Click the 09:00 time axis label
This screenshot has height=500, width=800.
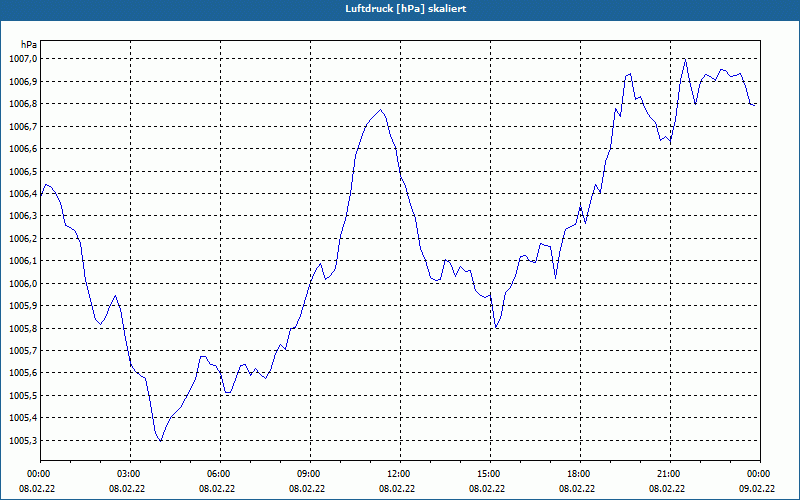tap(310, 474)
